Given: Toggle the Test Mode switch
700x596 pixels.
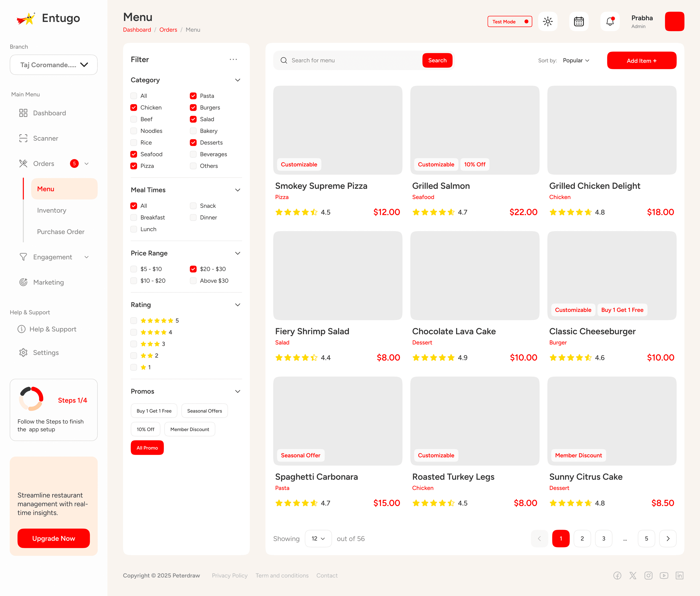Looking at the screenshot, I should point(510,22).
